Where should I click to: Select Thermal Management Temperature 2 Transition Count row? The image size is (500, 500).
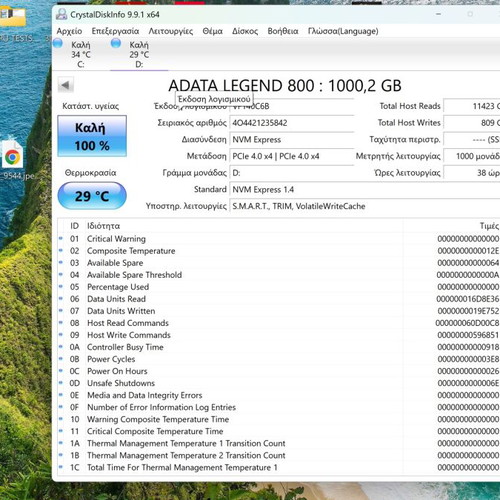click(279, 455)
